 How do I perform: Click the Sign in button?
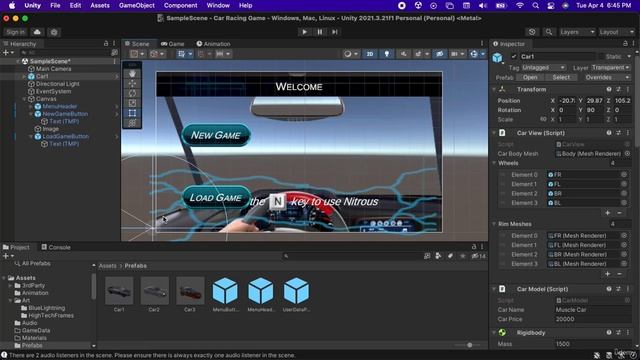tap(16, 32)
